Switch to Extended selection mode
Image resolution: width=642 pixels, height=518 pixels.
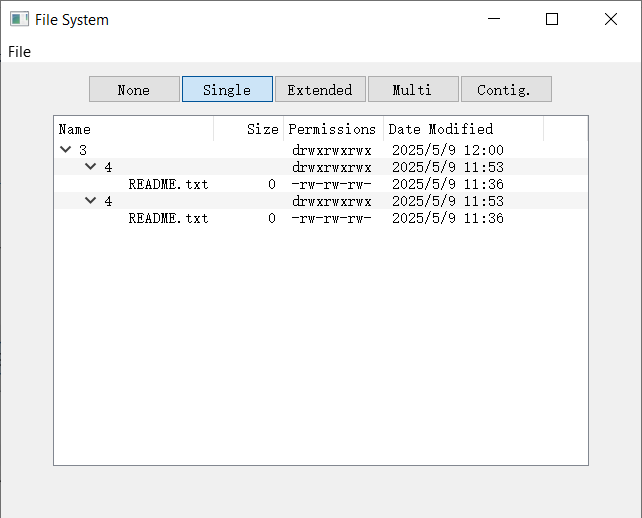(320, 89)
